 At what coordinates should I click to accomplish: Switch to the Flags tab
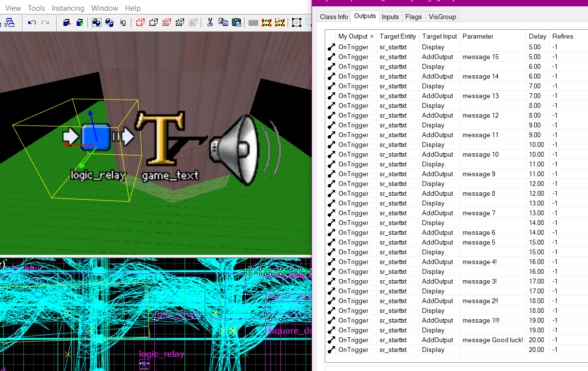click(413, 17)
